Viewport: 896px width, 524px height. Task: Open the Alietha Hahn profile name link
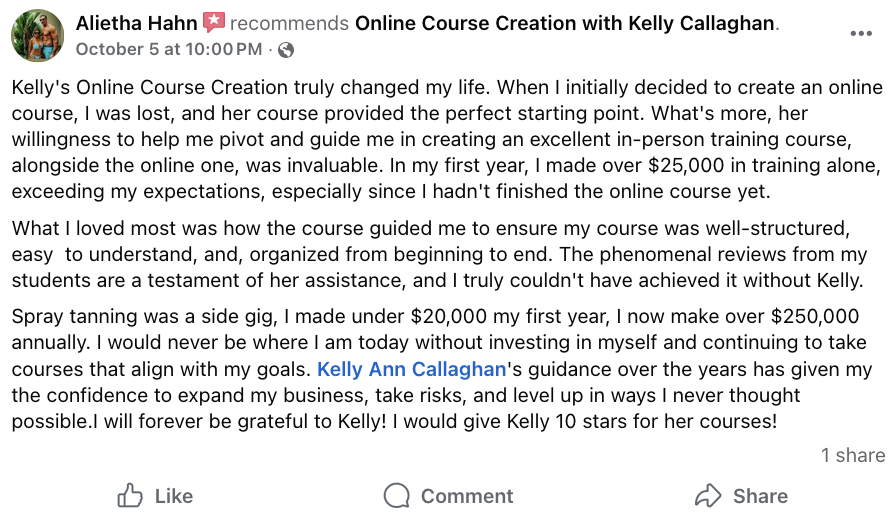click(137, 22)
